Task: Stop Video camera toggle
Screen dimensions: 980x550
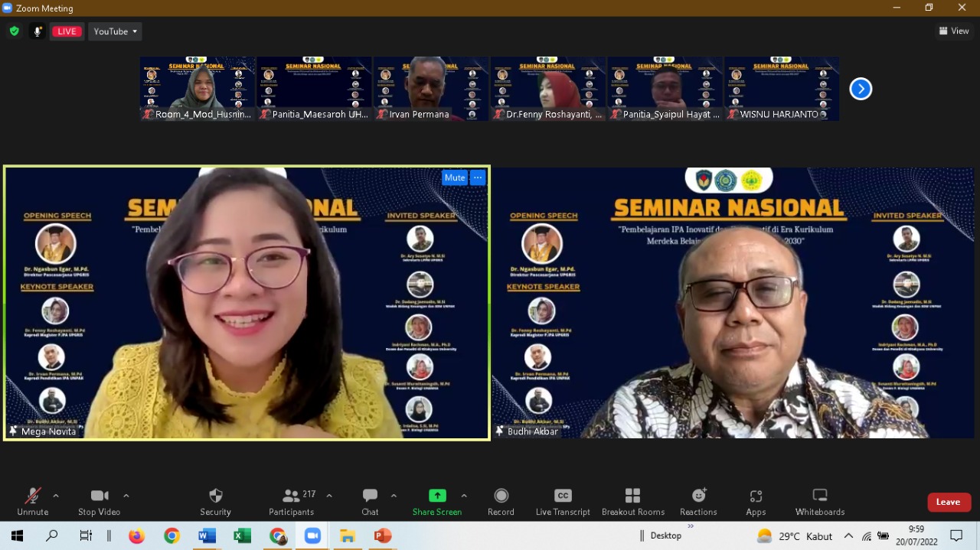Action: tap(100, 501)
